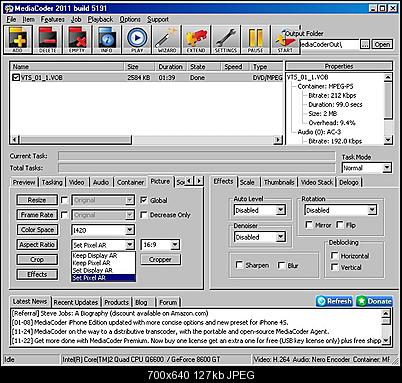Click the Donate button
Screen dimensions: 402x383
(374, 301)
